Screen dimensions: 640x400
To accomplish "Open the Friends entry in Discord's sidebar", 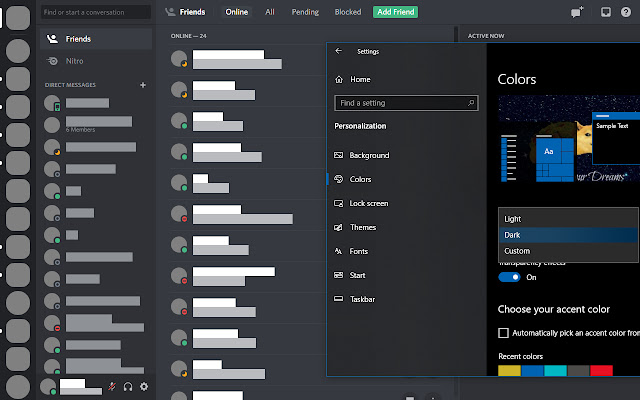I will 96,39.
